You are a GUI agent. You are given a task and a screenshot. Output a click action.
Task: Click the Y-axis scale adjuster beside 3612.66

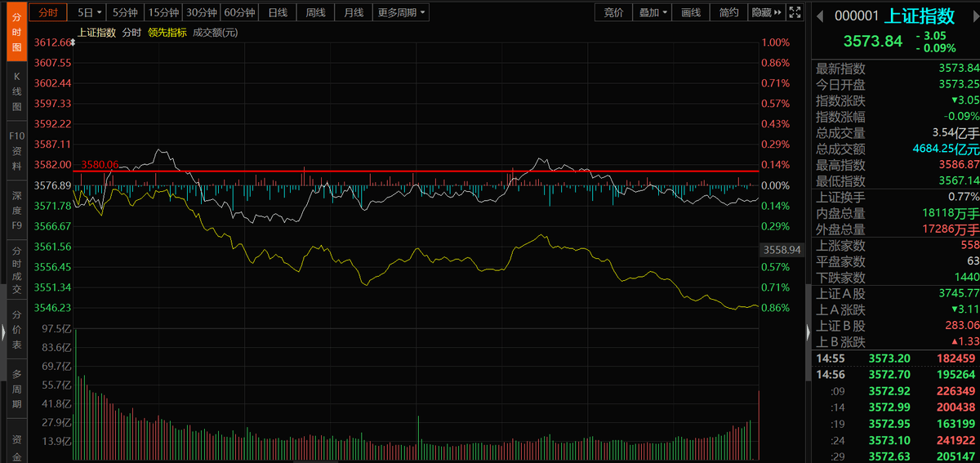point(73,42)
